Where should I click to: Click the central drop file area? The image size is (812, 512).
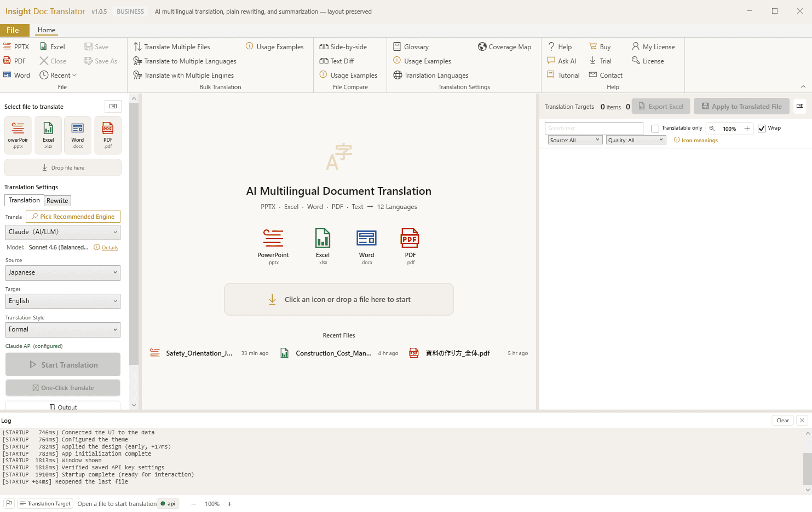coord(339,299)
